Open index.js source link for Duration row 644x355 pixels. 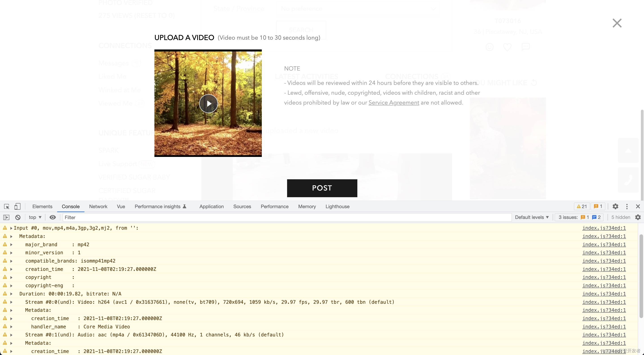604,294
